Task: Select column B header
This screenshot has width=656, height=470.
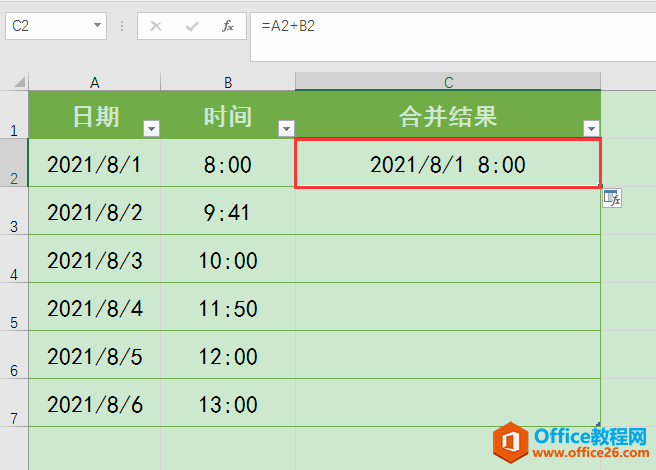Action: coord(228,82)
